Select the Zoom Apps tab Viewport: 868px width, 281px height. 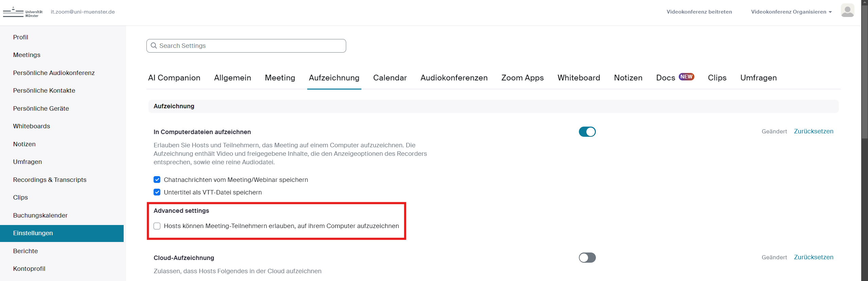[x=522, y=78]
